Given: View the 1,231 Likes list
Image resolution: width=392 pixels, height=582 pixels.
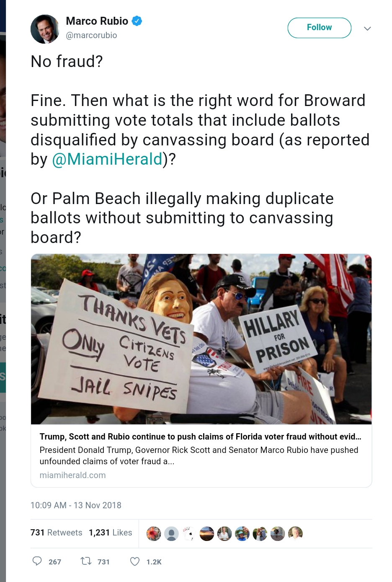Looking at the screenshot, I should coord(110,533).
